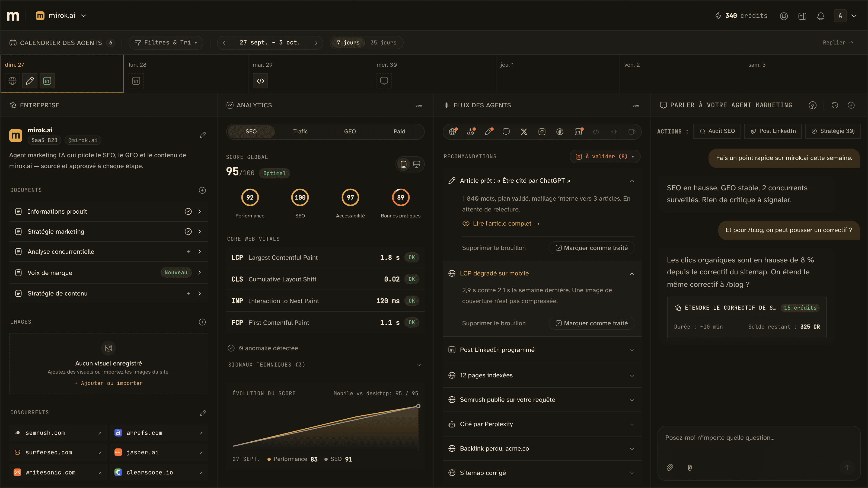Open the Filtres & Tri dropdown
Viewport: 868px width, 488px height.
coord(166,43)
